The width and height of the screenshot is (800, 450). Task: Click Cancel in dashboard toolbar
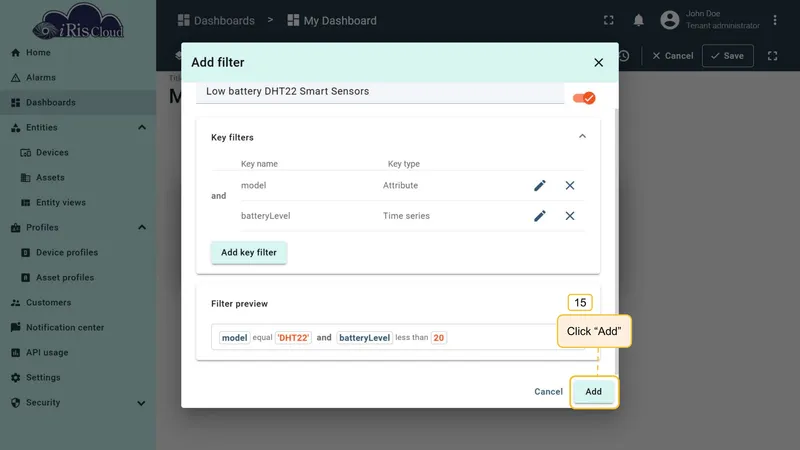672,56
